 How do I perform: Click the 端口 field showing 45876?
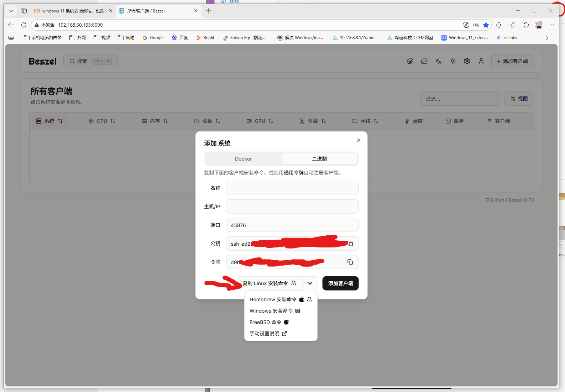(x=292, y=225)
